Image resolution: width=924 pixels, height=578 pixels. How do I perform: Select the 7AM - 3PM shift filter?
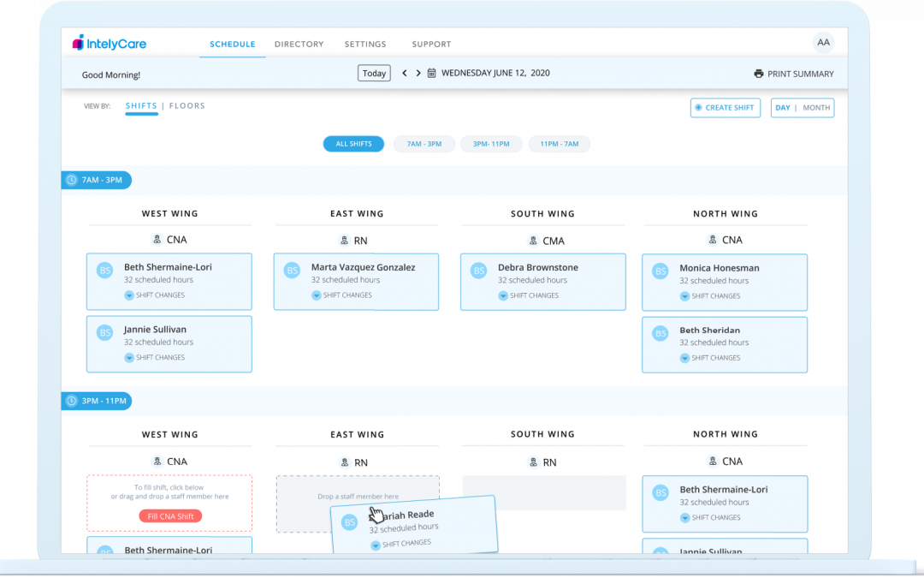tap(423, 144)
